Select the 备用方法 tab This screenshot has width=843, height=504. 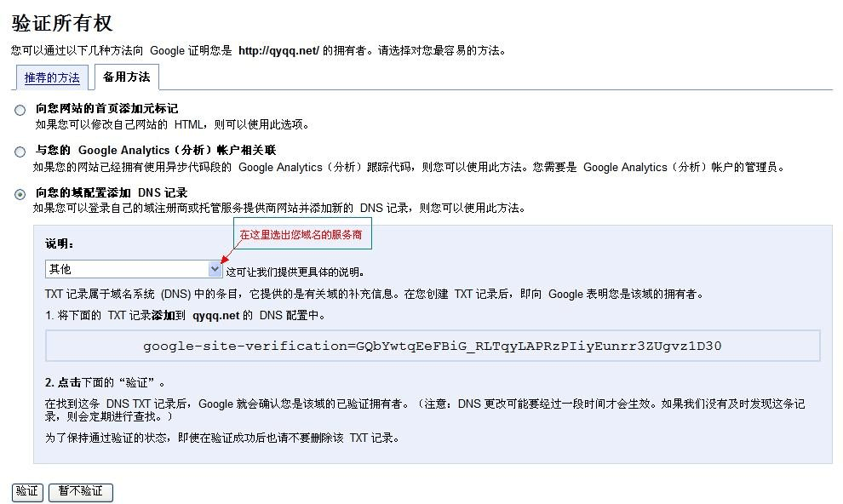(126, 77)
